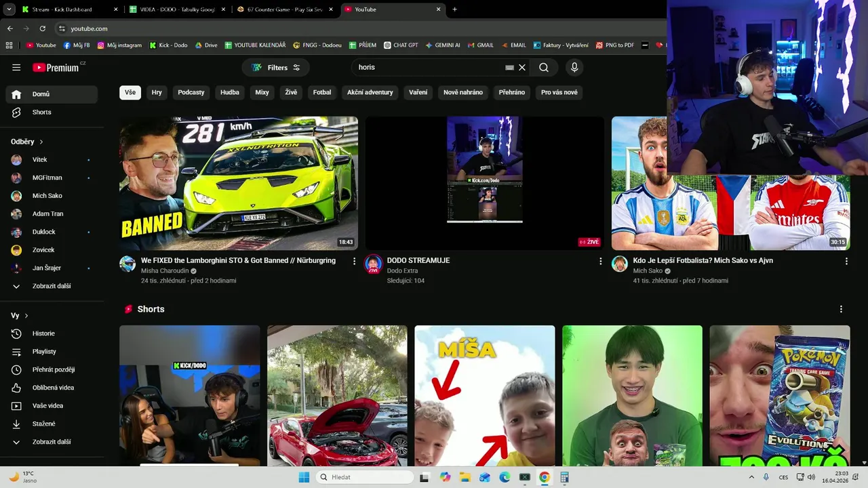Open Stažené in sidebar
This screenshot has height=488, width=868.
[52, 424]
